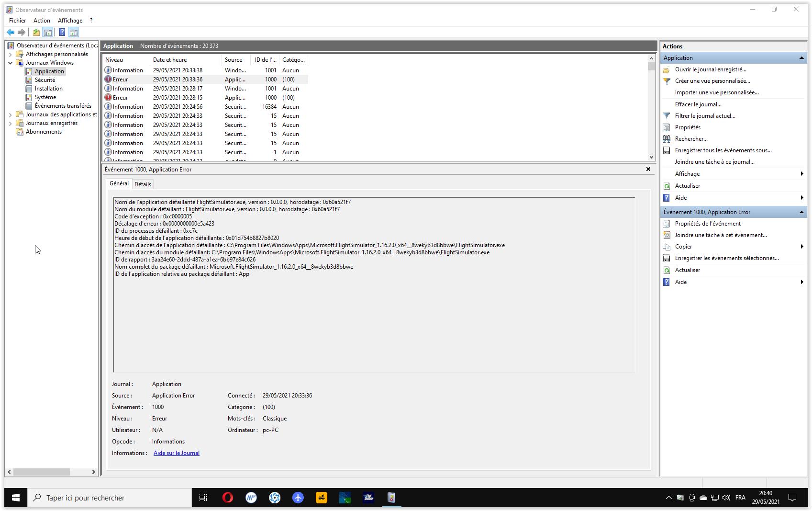Click Importer une vue personnalisée

click(717, 92)
